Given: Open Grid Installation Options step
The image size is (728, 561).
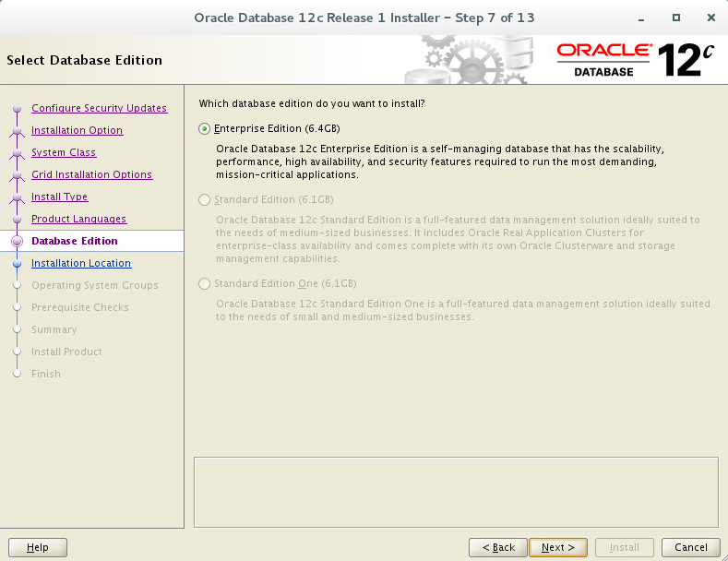Looking at the screenshot, I should click(x=92, y=174).
